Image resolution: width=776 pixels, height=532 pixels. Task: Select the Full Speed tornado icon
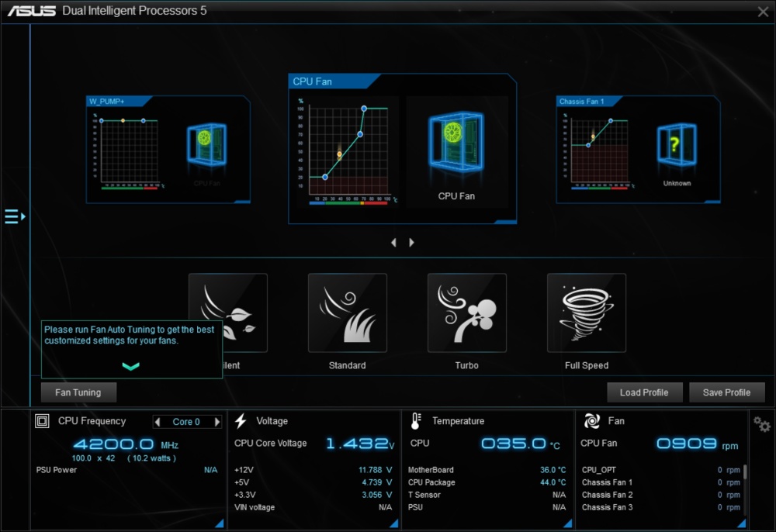coord(587,313)
